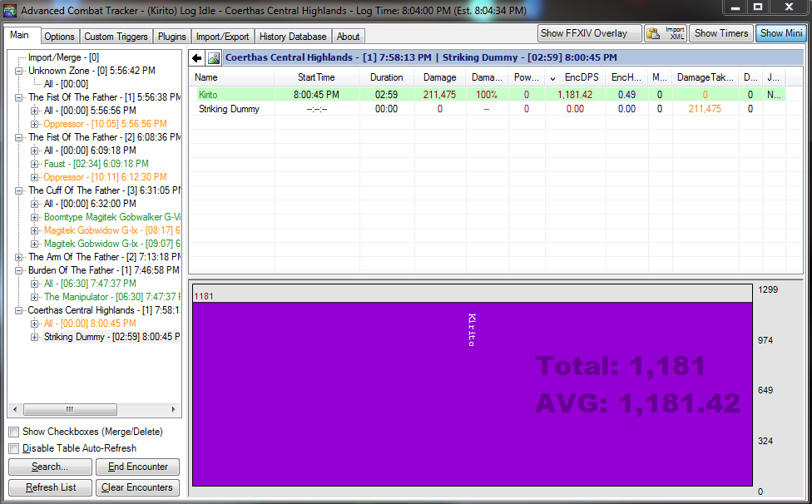Select Boomtype Magitek Gobwalker tree entry
This screenshot has height=504, width=812.
[x=111, y=217]
